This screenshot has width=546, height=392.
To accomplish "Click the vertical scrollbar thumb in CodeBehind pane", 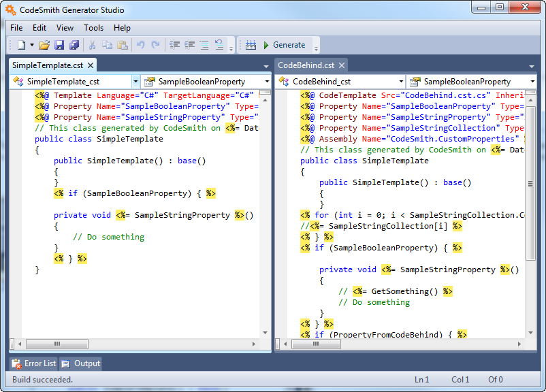I will (530, 184).
